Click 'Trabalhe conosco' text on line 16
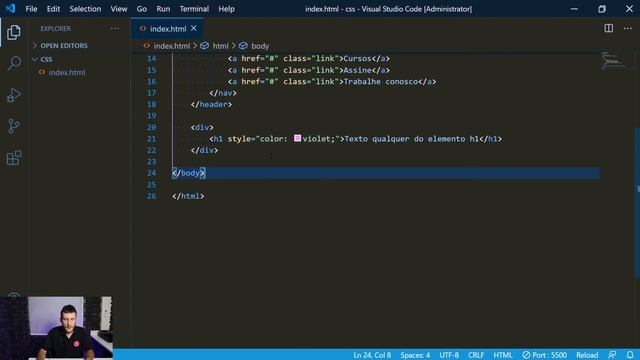Image resolution: width=640 pixels, height=360 pixels. pyautogui.click(x=380, y=82)
